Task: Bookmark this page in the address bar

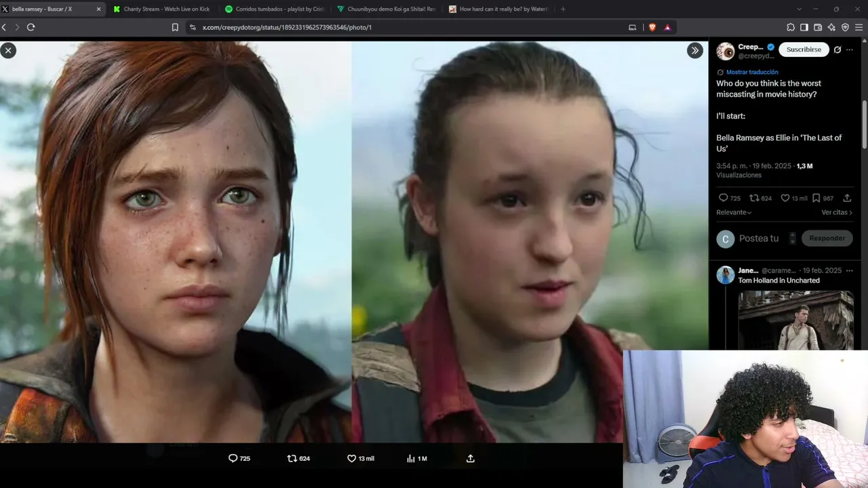Action: click(175, 27)
